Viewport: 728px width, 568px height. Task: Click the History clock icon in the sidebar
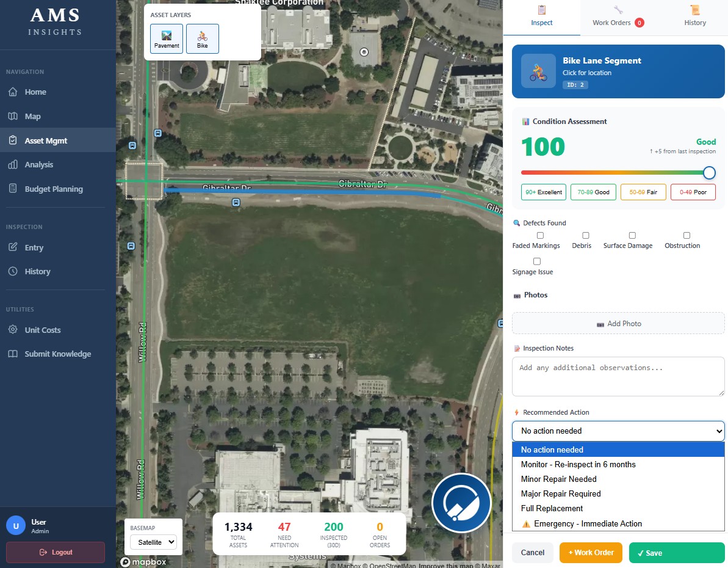[13, 271]
